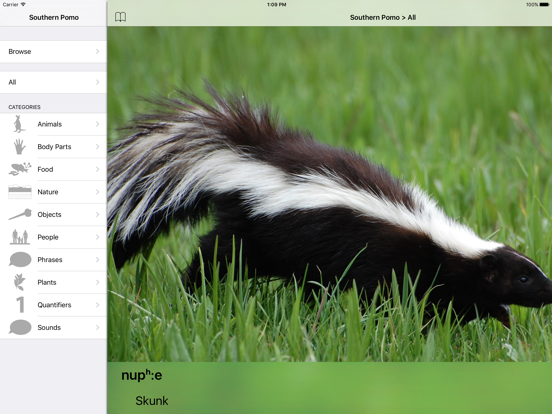
Task: Tap the 1:09 PM clock
Action: click(276, 5)
